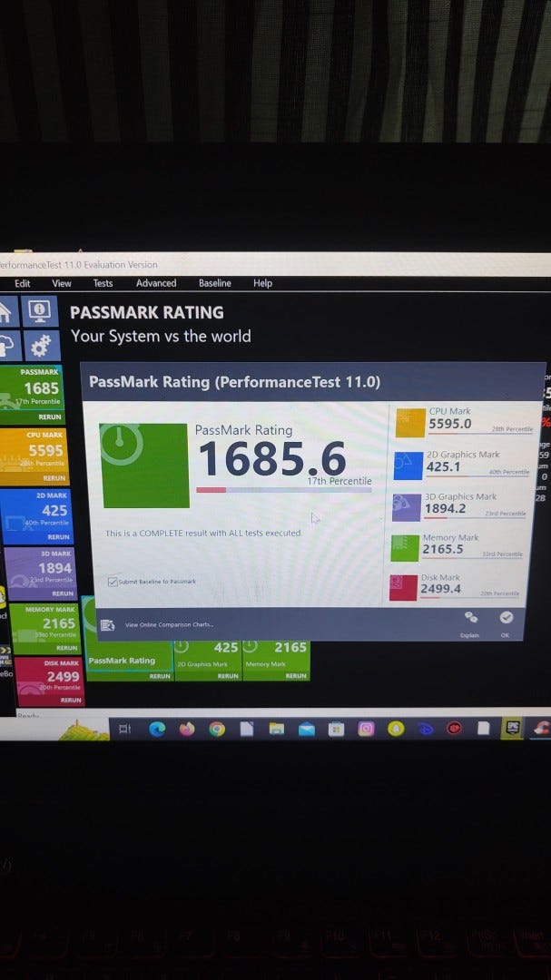551x980 pixels.
Task: Click the COMPLETE result status message
Action: point(203,534)
